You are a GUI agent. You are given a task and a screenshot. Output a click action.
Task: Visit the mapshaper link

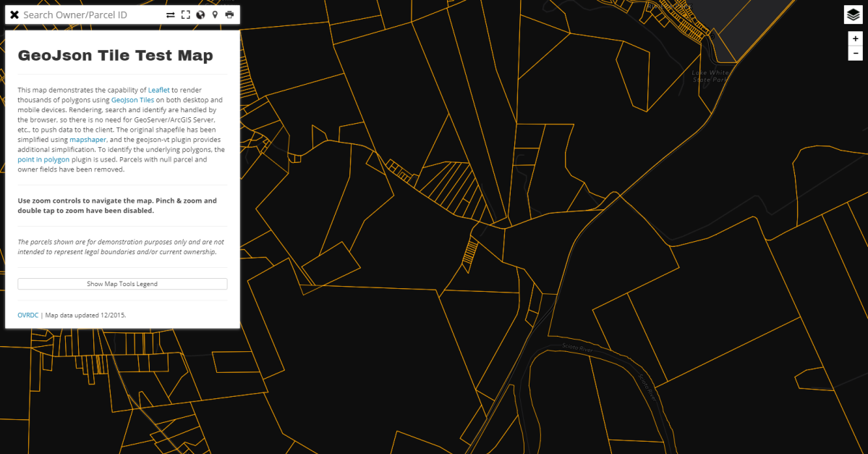tap(88, 139)
